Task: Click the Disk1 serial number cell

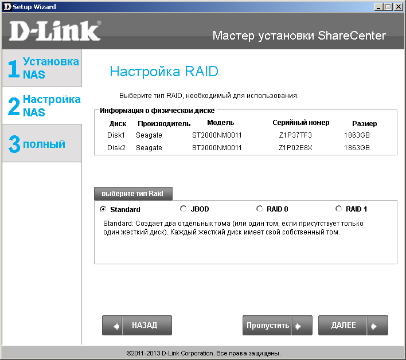Action: click(295, 135)
